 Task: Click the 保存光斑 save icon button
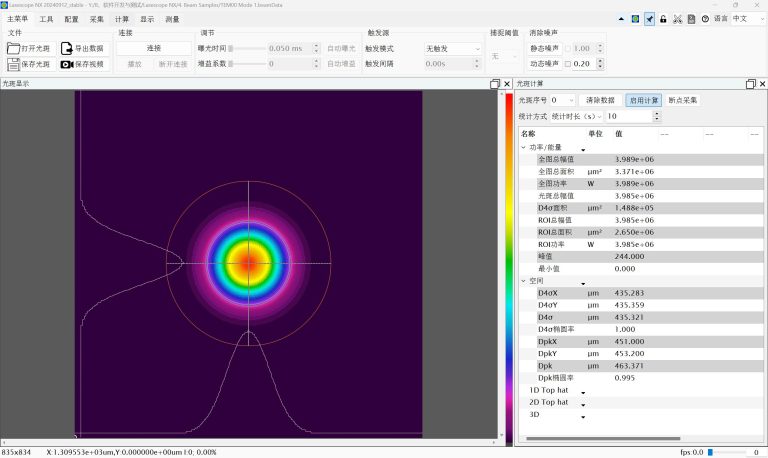[x=13, y=64]
